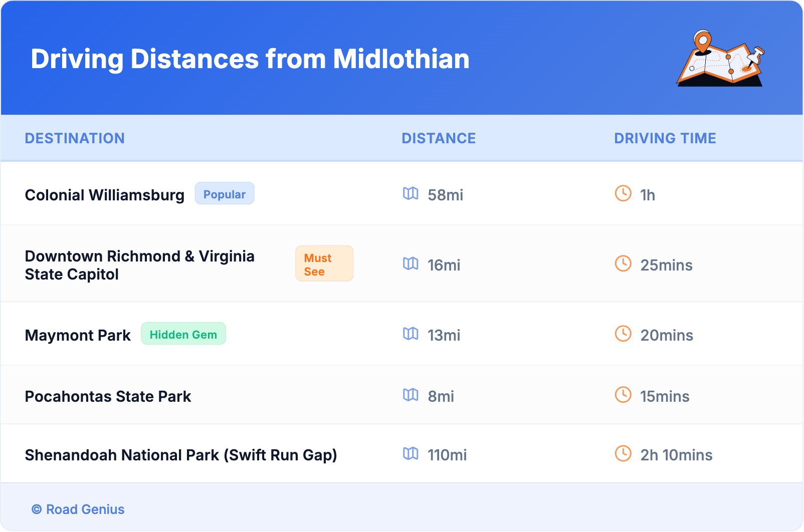The width and height of the screenshot is (804, 532).
Task: Select Shenandoah National Park destination name
Action: 181,455
